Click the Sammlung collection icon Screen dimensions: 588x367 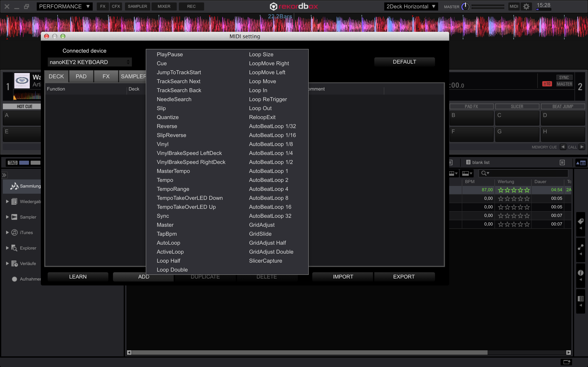(14, 186)
